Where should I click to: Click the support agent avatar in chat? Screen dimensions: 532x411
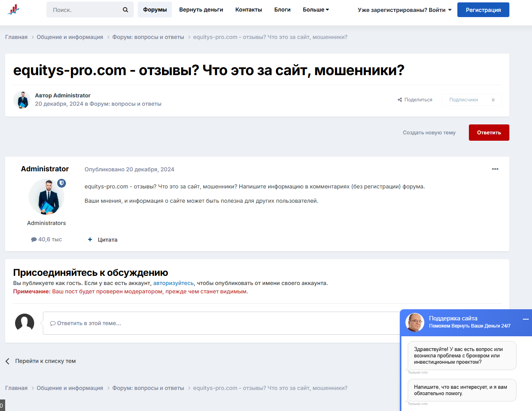coord(415,322)
